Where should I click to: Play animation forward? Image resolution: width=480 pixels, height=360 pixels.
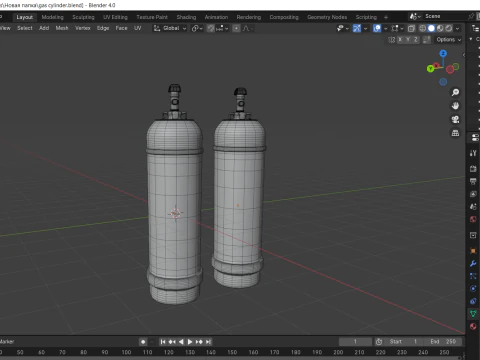click(x=190, y=342)
